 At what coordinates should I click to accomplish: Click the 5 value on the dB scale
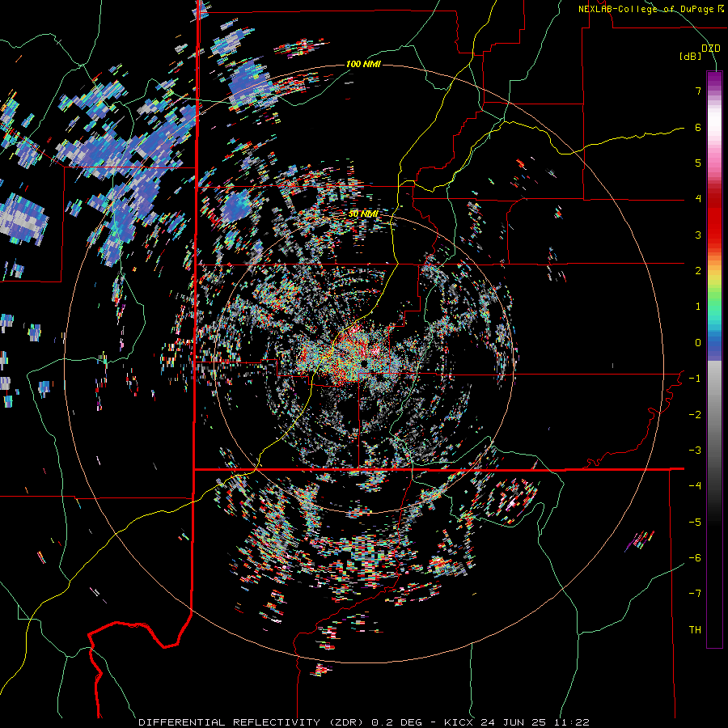coord(698,163)
